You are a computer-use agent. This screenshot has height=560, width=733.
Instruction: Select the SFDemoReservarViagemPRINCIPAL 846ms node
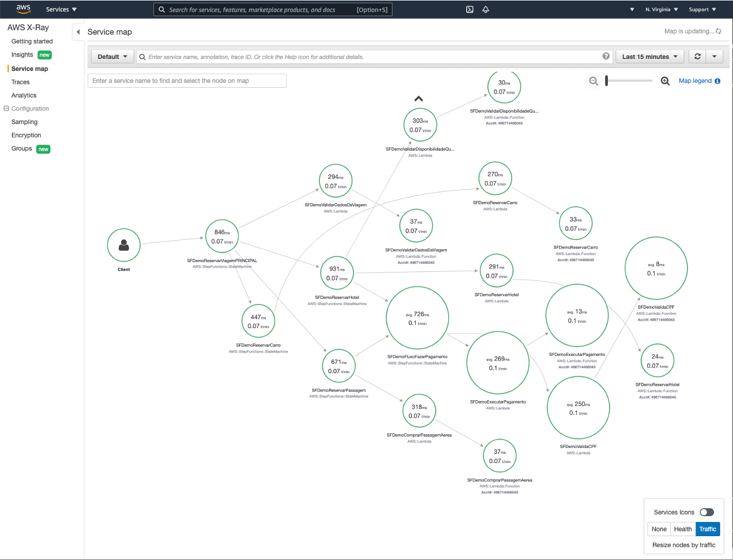coord(222,236)
